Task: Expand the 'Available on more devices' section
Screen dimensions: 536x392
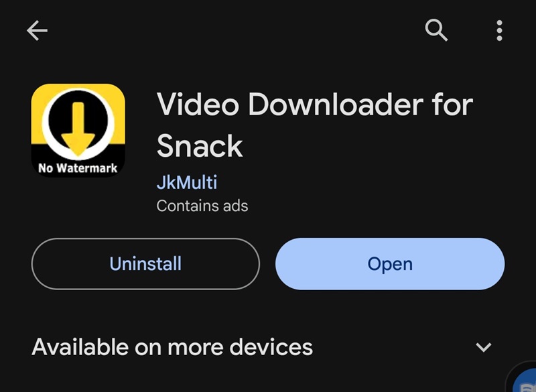Action: (262, 347)
